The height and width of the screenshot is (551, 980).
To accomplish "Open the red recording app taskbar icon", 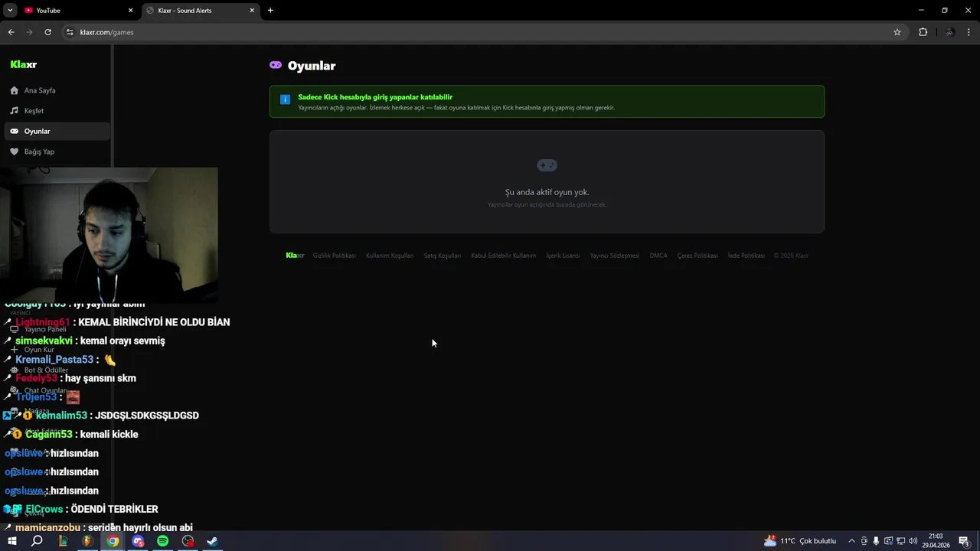I will pos(188,541).
